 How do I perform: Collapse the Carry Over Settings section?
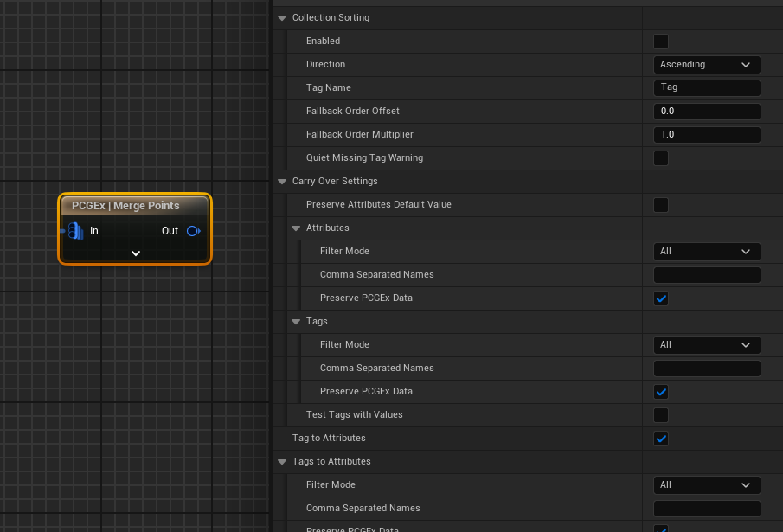click(283, 182)
